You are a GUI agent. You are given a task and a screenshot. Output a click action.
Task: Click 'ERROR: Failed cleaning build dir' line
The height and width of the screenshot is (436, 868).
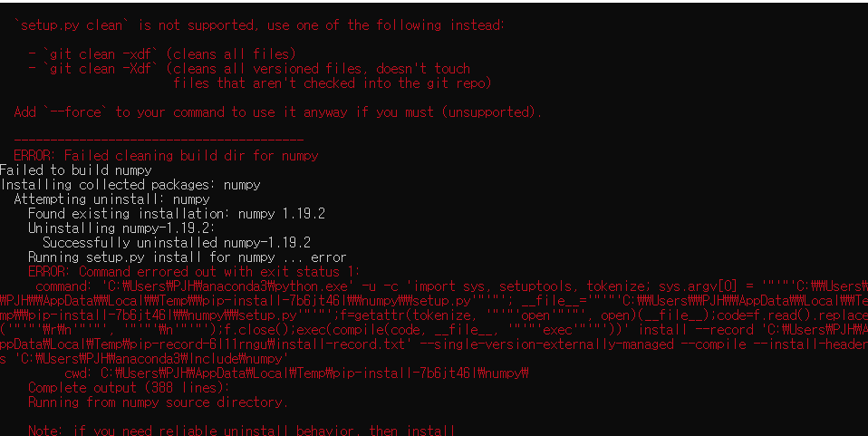click(x=166, y=156)
